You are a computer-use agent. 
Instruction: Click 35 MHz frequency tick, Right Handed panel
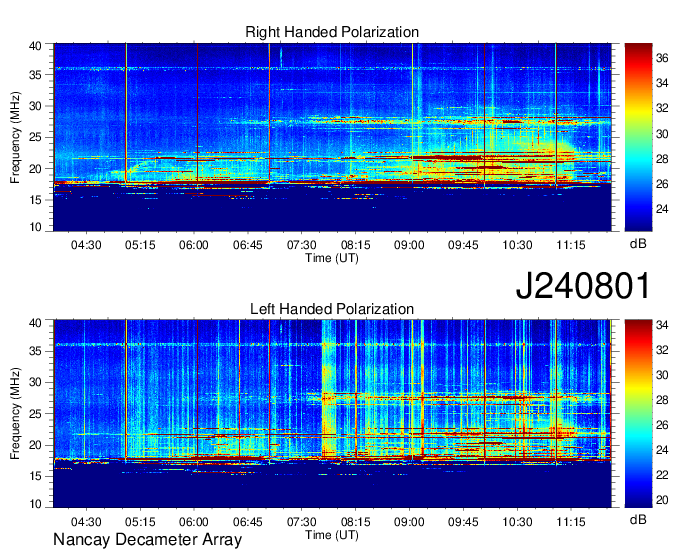pyautogui.click(x=36, y=75)
